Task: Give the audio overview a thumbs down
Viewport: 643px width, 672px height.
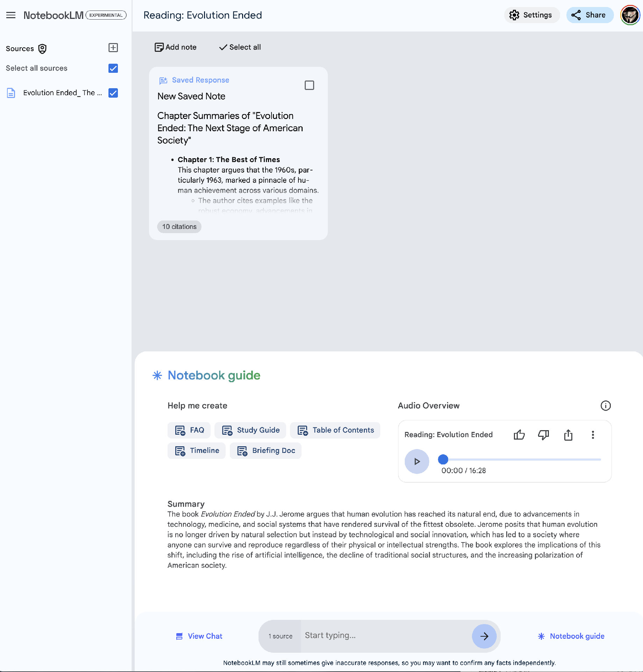Action: pos(543,435)
